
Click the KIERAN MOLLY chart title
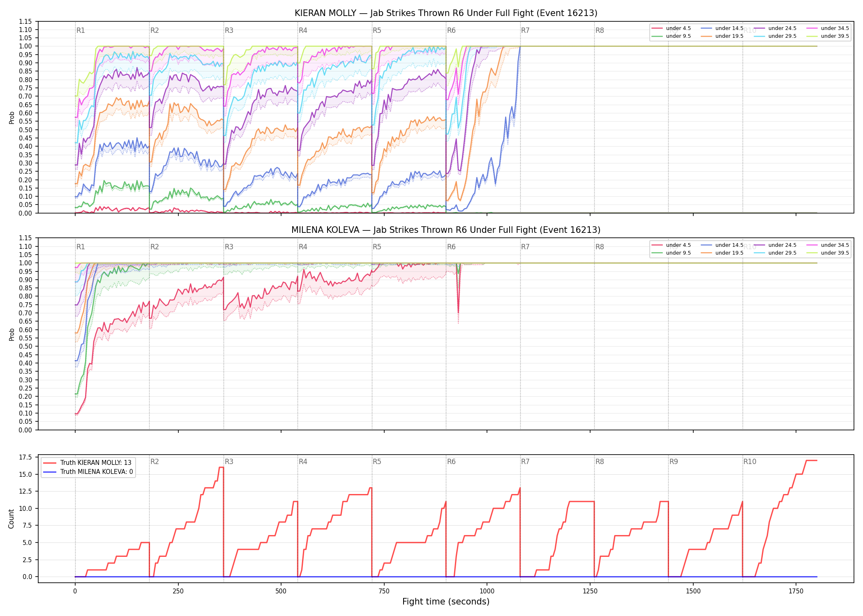(x=446, y=13)
